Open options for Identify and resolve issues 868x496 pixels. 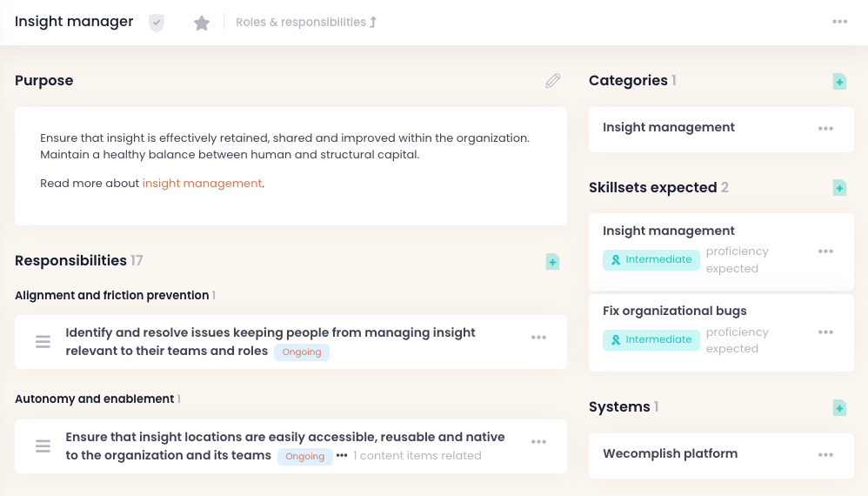click(538, 338)
